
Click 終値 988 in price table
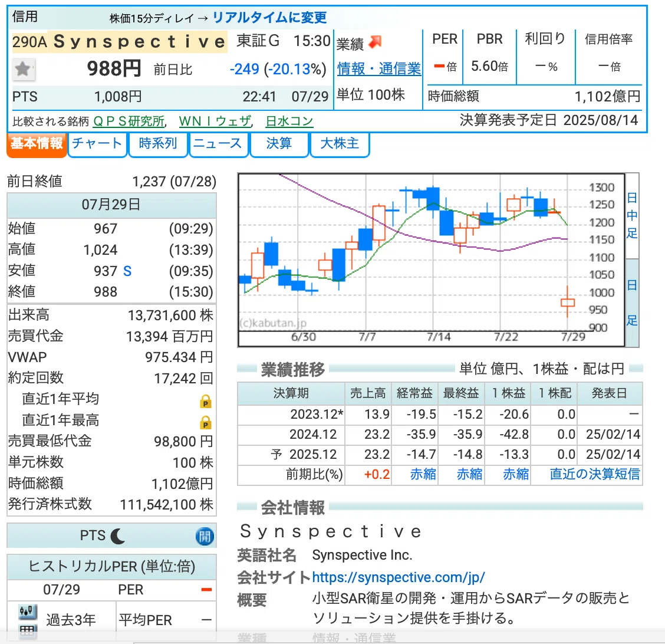[x=105, y=292]
